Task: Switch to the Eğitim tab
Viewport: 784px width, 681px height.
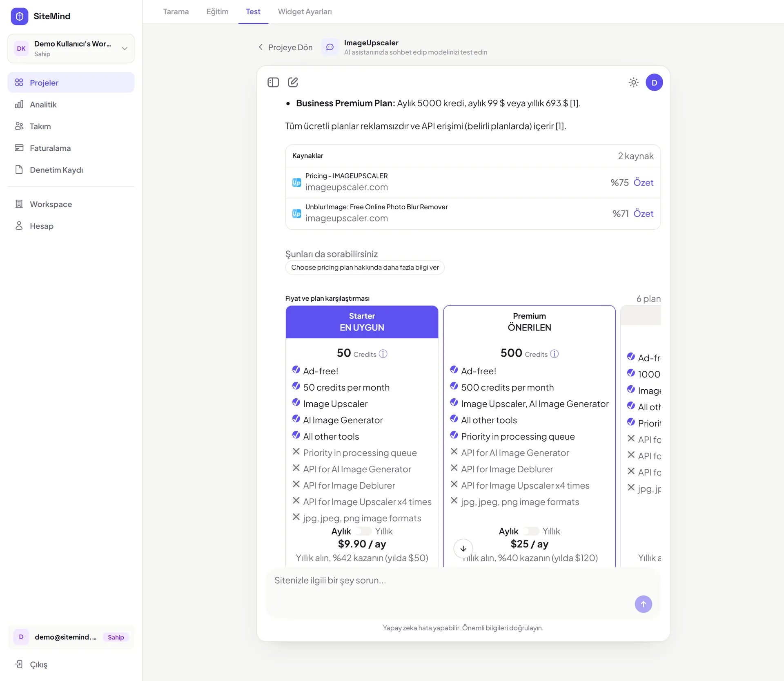Action: coord(217,12)
